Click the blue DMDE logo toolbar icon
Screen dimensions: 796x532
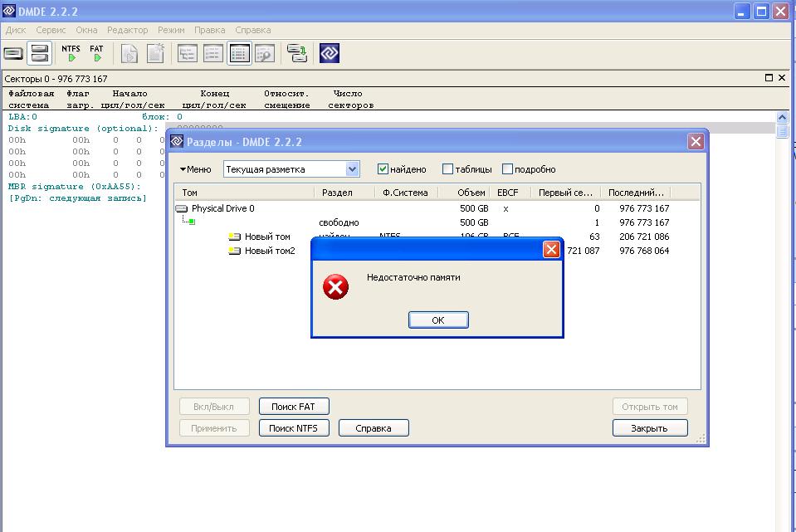329,53
